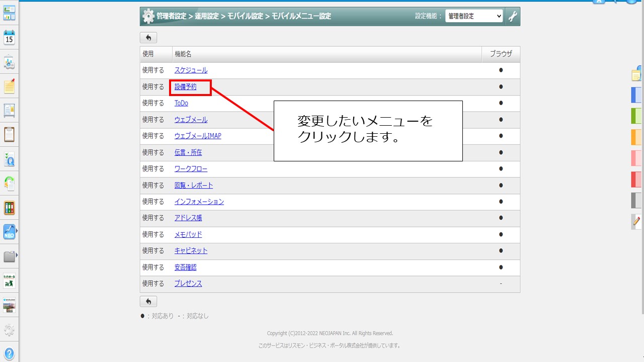Open the 設備予約 link
Viewport: 644px width, 362px height.
pos(186,87)
